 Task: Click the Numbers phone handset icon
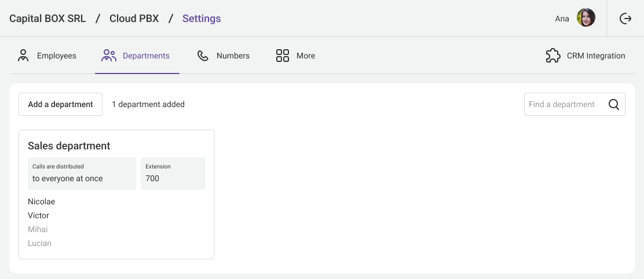(x=203, y=56)
